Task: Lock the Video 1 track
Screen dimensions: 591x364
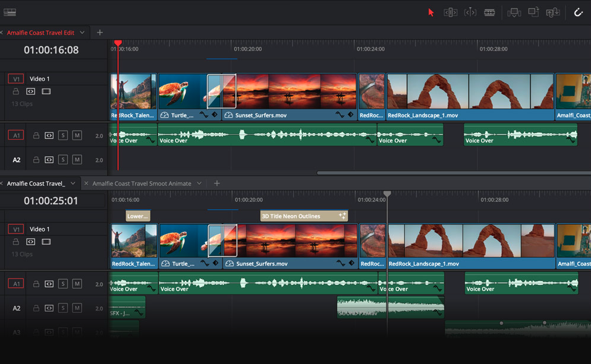Action: 17,91
